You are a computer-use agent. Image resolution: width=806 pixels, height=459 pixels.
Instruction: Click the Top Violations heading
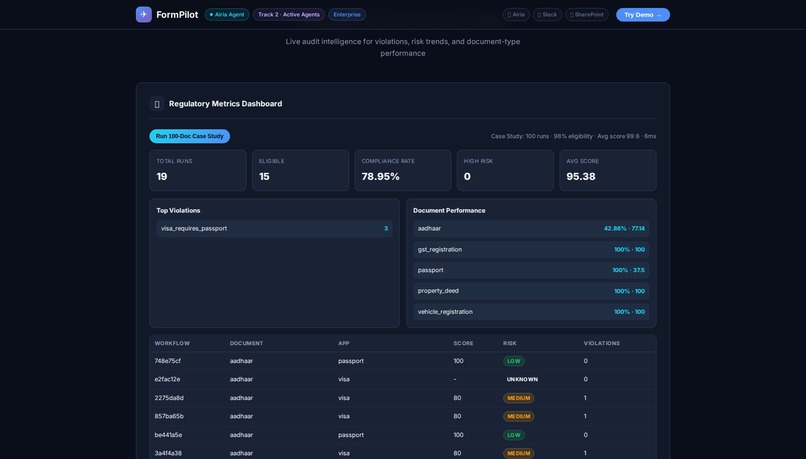[x=178, y=211]
